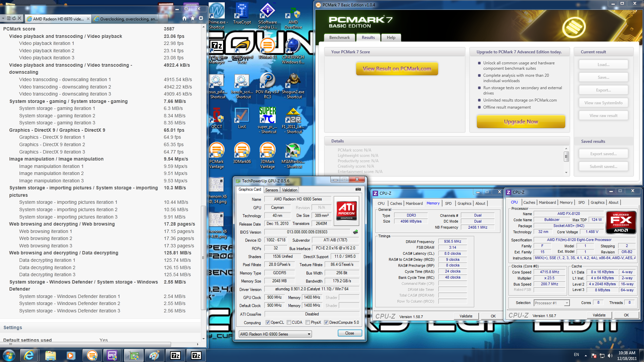Open Windows Explorer folder in taskbar
Screen dimensions: 644x362
point(50,355)
